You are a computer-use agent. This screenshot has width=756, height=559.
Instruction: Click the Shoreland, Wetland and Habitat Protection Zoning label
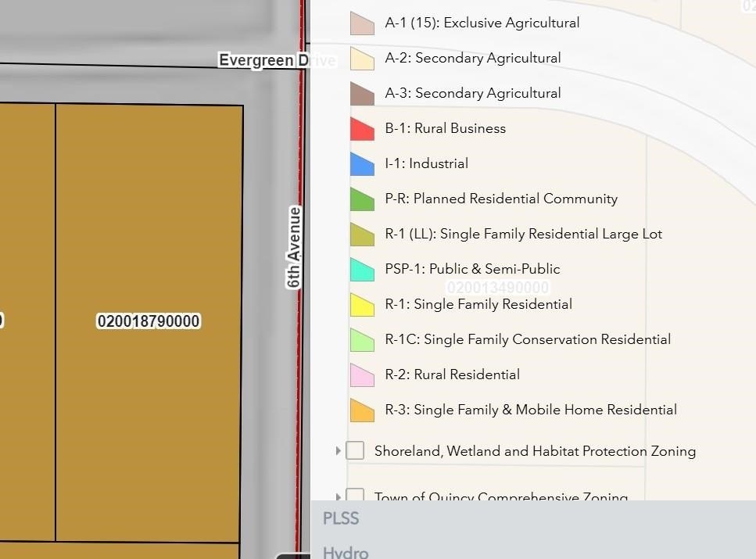[536, 451]
